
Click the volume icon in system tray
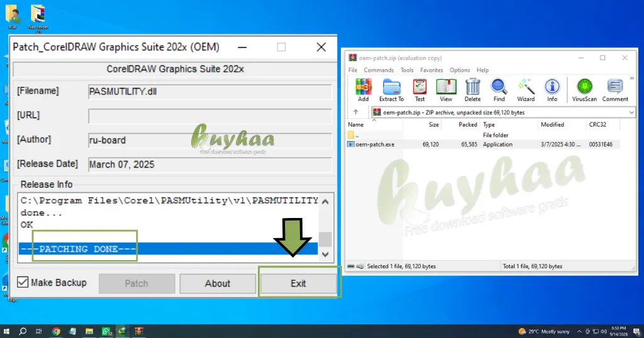click(603, 332)
